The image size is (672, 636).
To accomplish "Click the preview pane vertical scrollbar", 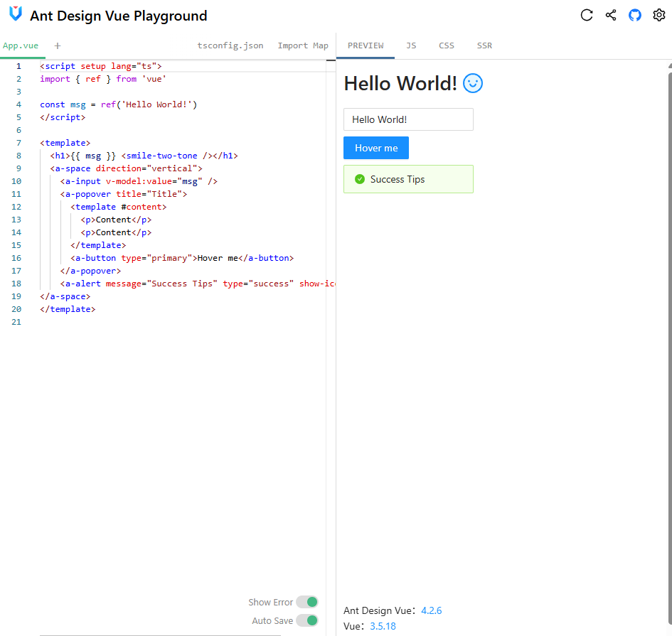I will click(669, 347).
